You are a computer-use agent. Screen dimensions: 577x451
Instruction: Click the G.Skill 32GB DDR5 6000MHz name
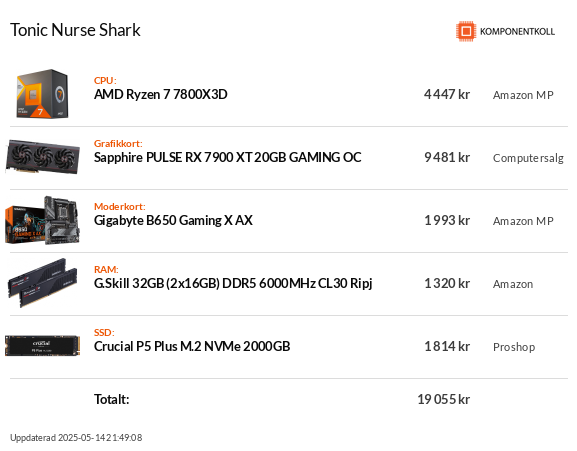coord(233,284)
